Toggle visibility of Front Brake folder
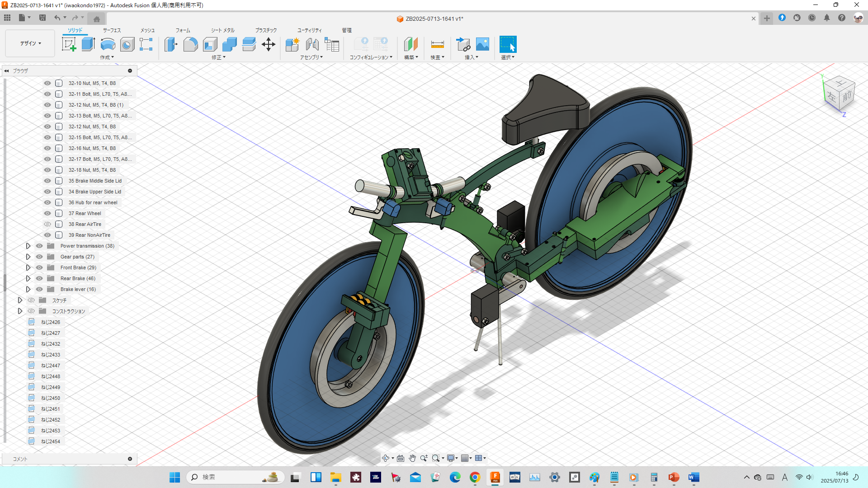 (x=39, y=267)
